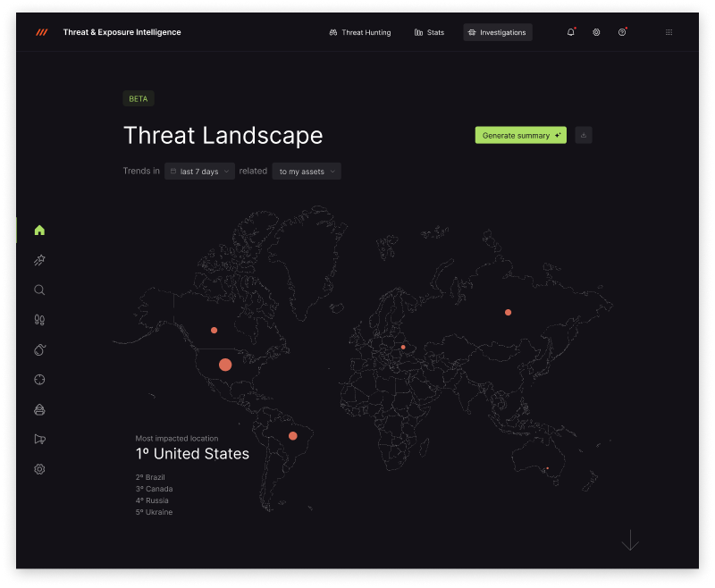
Task: Open the Stats tab
Action: pos(430,33)
